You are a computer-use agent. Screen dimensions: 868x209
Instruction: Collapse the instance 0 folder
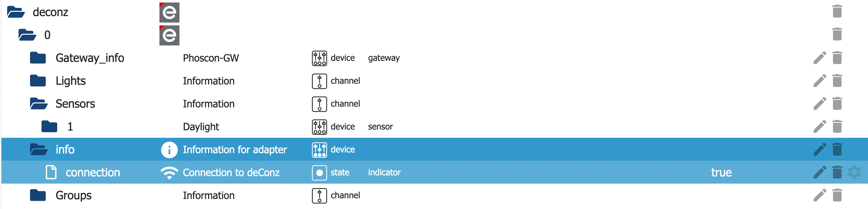(27, 35)
